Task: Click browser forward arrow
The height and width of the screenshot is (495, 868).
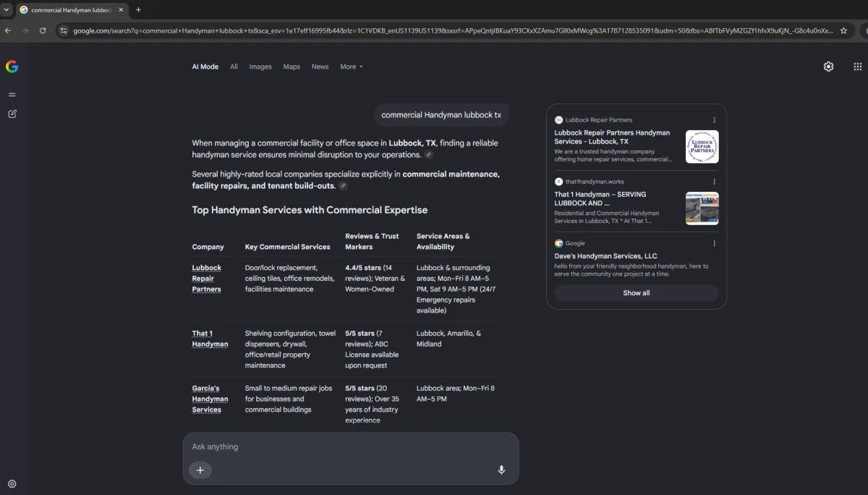Action: [x=25, y=31]
